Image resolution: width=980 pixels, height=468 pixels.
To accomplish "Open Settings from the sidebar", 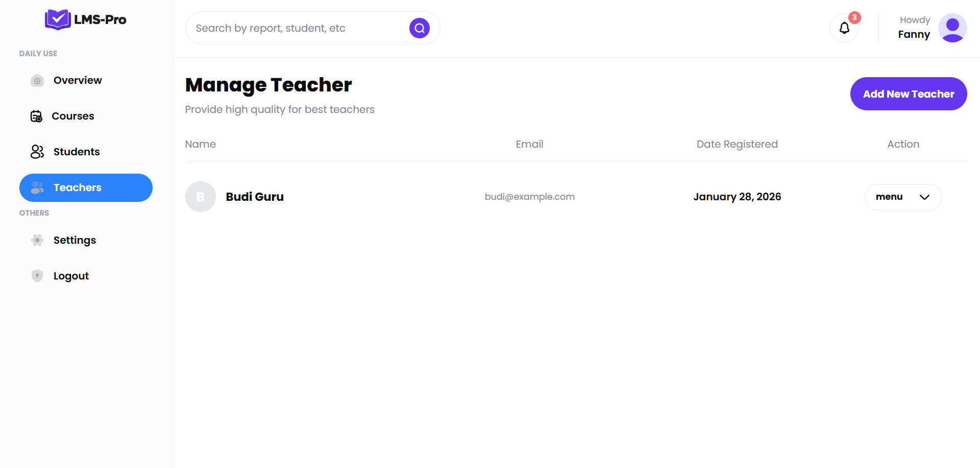I will coord(86,240).
